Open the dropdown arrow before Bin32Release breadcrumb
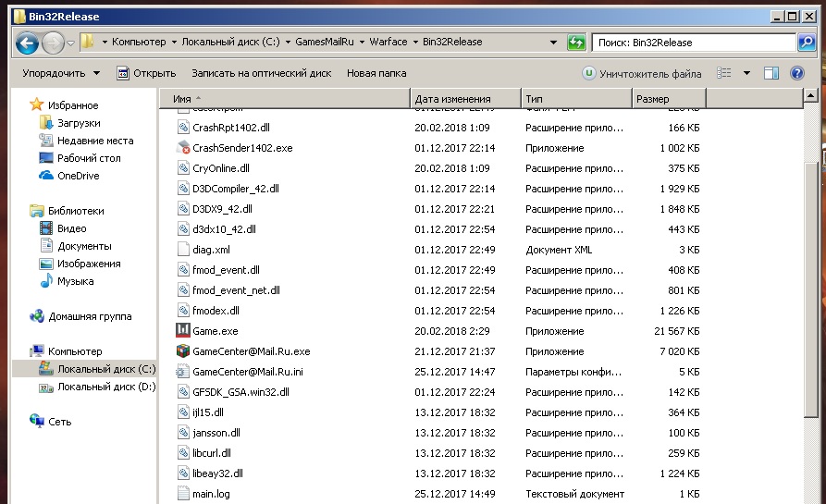Image resolution: width=826 pixels, height=504 pixels. [415, 43]
